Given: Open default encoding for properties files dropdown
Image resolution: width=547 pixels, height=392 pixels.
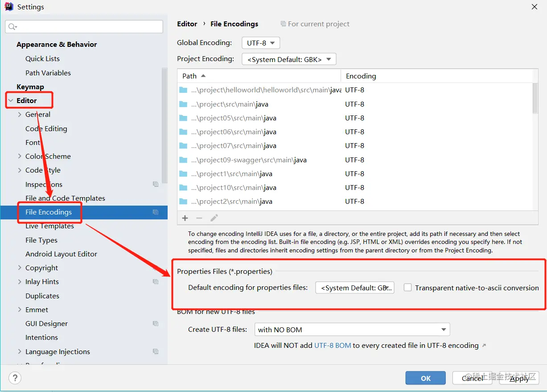Looking at the screenshot, I should pos(355,288).
